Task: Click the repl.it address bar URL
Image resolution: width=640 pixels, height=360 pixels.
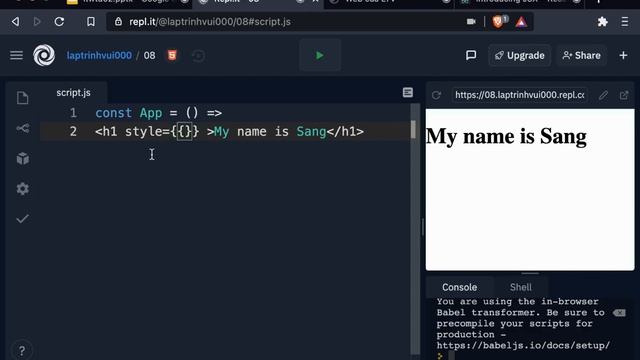Action: [210, 22]
